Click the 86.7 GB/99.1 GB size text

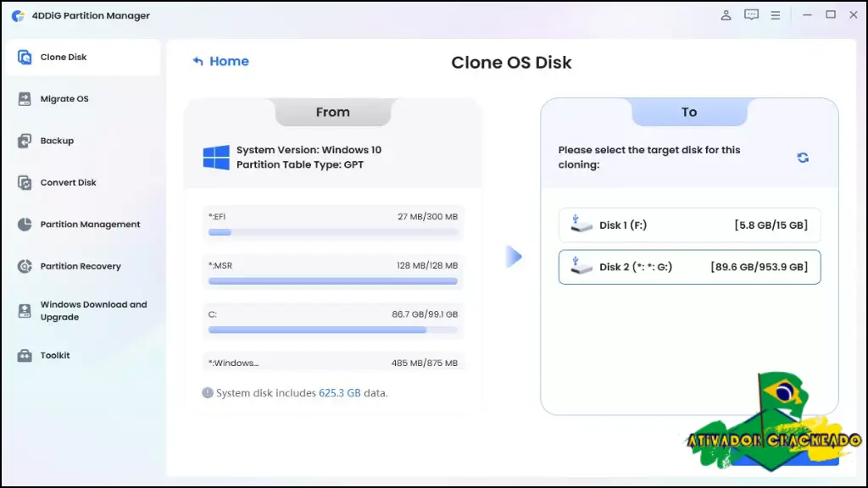pyautogui.click(x=425, y=314)
